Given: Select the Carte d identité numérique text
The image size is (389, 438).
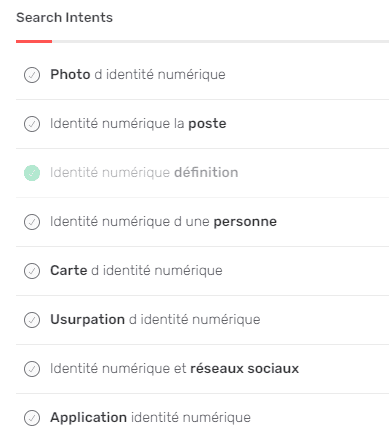Looking at the screenshot, I should pos(136,270).
